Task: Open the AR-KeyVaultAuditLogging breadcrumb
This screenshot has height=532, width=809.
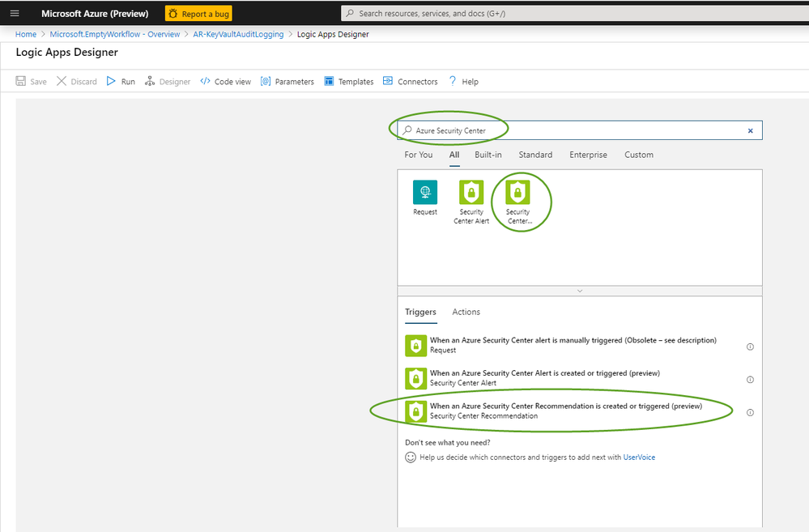Action: [238, 34]
